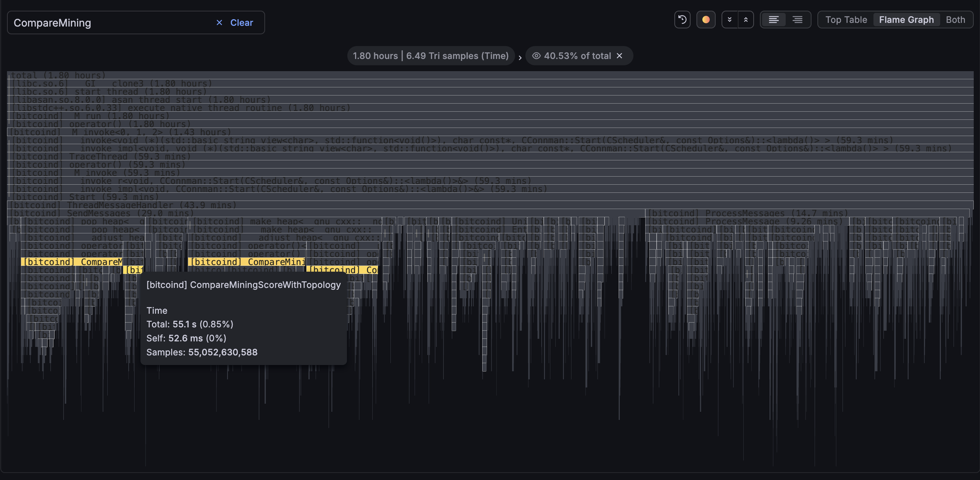Remove the 40.53% of total focus
Viewport: 980px width, 480px height.
tap(619, 56)
